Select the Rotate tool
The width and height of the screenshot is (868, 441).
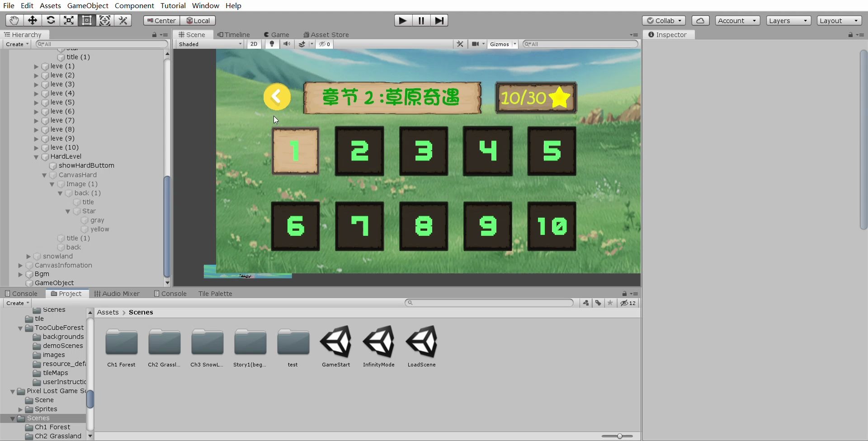pyautogui.click(x=51, y=20)
